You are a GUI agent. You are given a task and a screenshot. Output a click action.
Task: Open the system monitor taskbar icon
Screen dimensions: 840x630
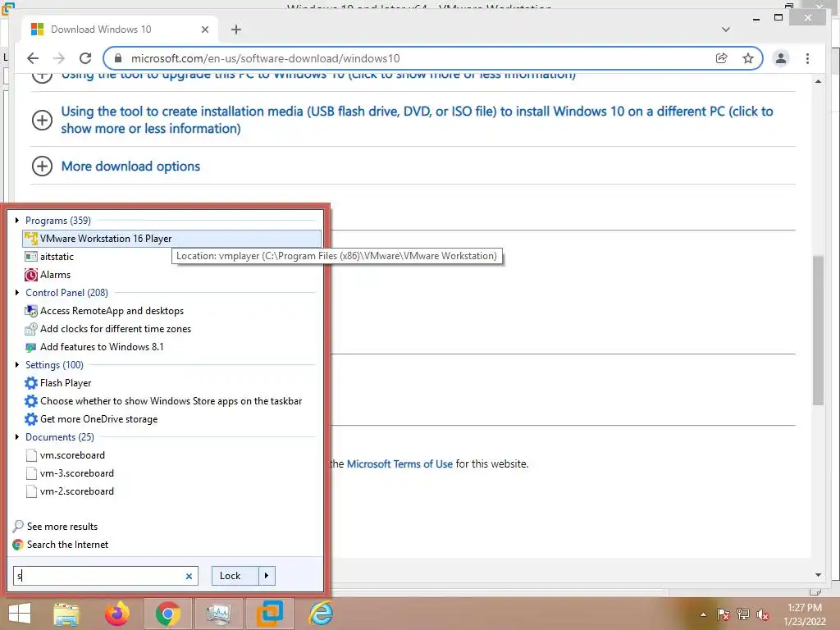pyautogui.click(x=218, y=614)
